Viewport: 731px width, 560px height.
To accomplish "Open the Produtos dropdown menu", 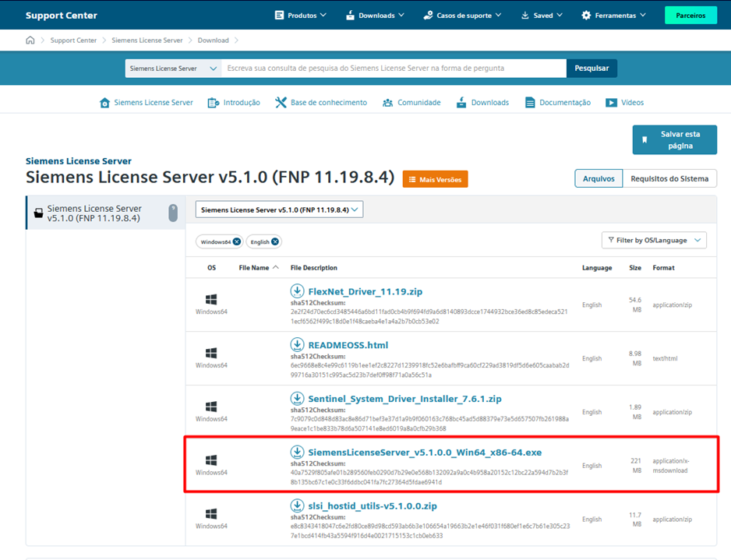I will coord(301,15).
